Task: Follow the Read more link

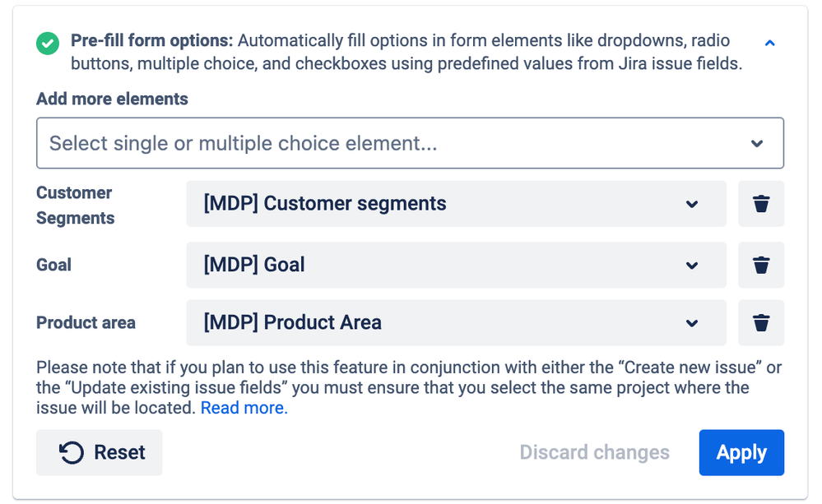Action: coord(244,408)
